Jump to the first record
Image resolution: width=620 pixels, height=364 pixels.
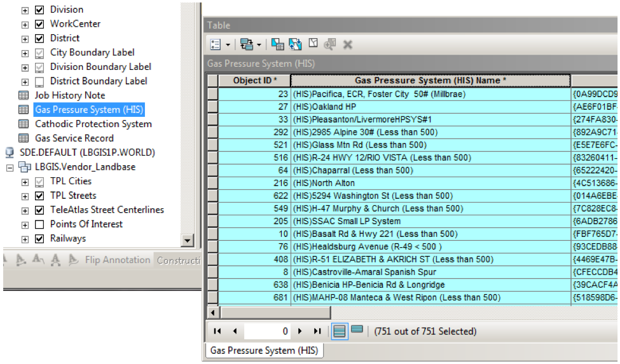pos(217,331)
